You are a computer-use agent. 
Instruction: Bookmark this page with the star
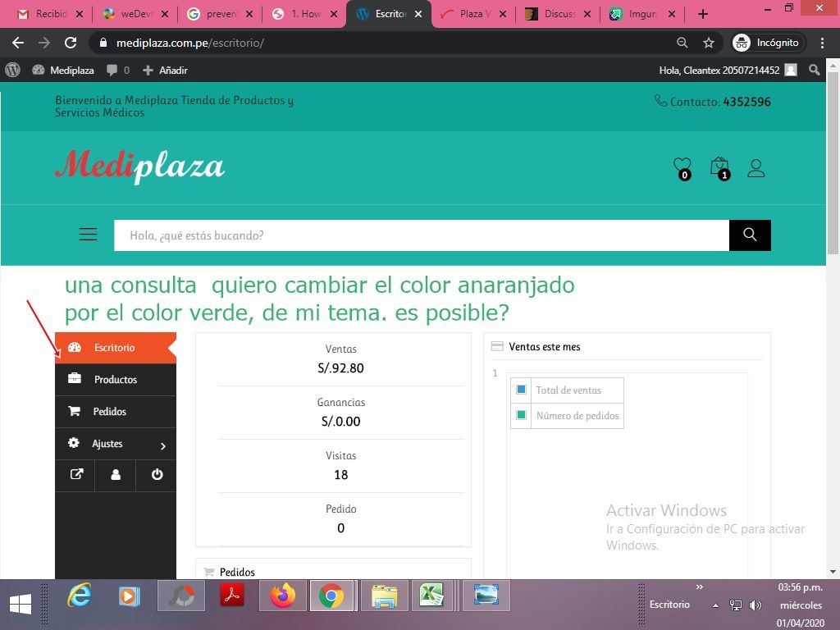(709, 43)
